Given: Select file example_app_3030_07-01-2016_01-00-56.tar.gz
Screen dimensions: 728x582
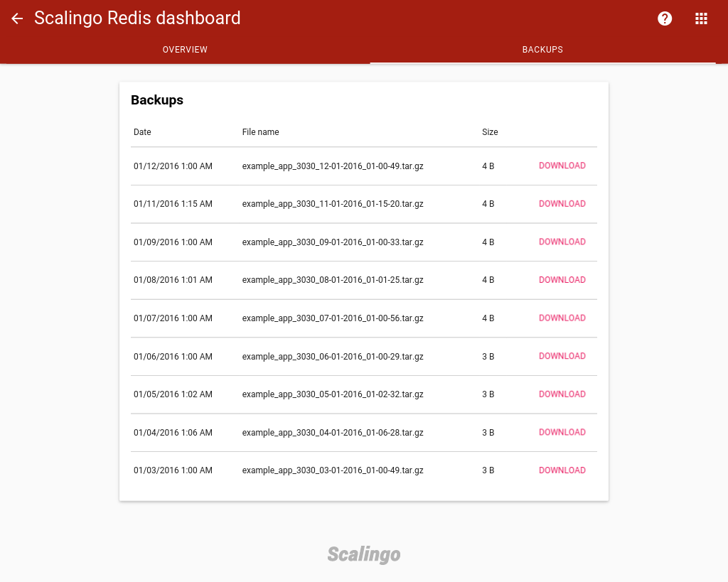Looking at the screenshot, I should tap(333, 318).
